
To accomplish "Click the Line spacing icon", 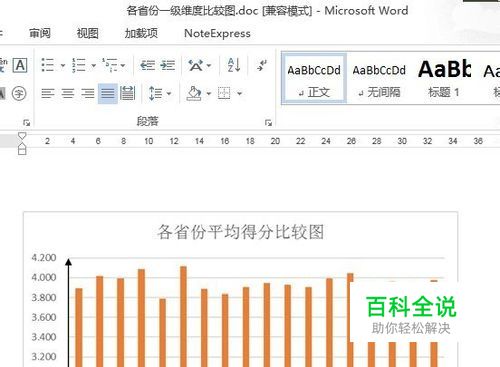I will coord(156,93).
